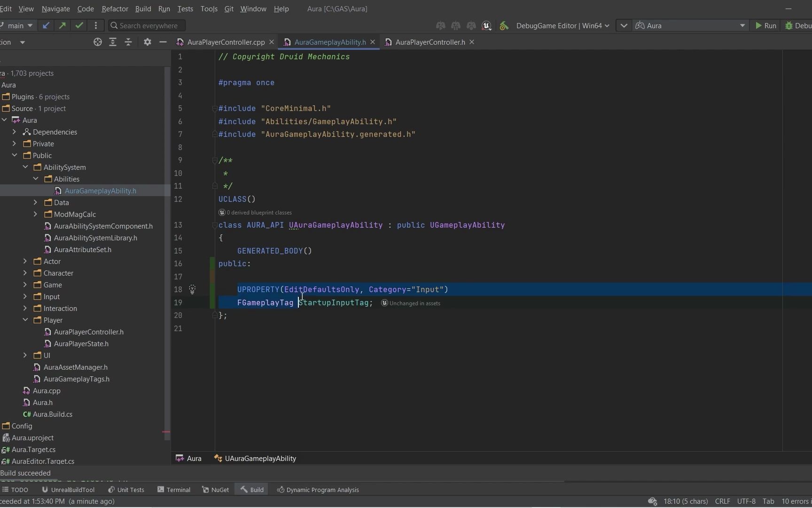The image size is (812, 508).
Task: Switch to AuraPlayerController.cpp tab
Action: tap(226, 42)
